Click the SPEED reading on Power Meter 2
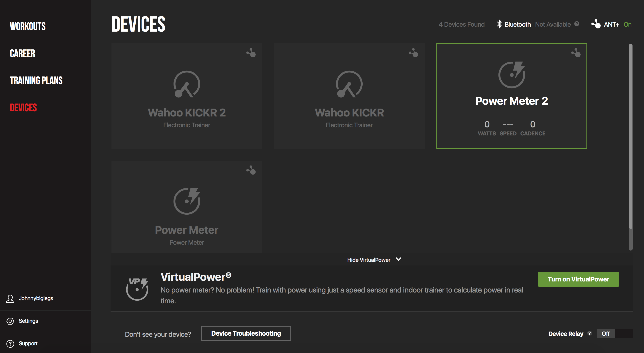 click(508, 128)
